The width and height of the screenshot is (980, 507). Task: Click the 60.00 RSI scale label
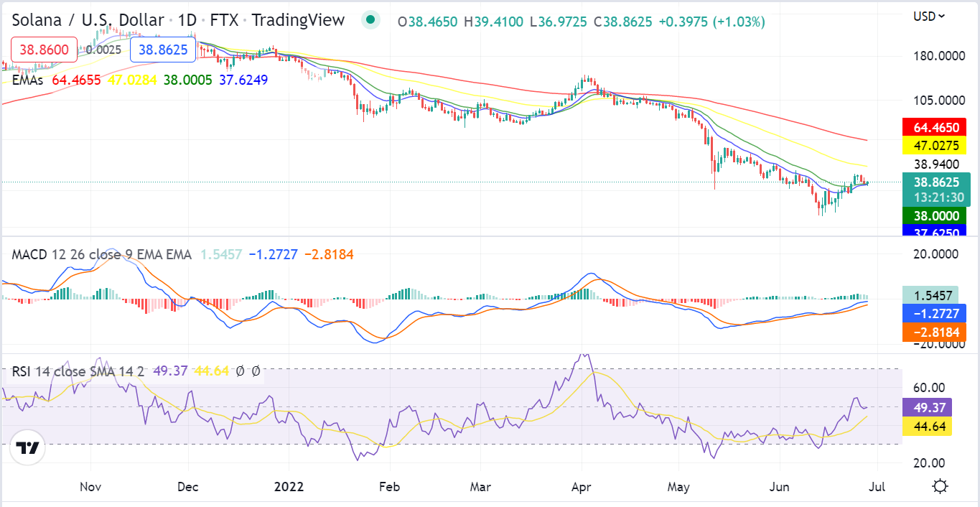click(x=929, y=388)
